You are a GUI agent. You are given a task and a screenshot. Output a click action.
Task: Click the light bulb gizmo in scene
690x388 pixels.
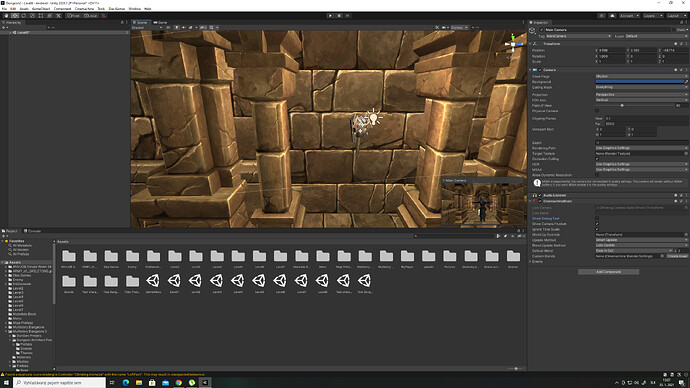click(x=374, y=117)
